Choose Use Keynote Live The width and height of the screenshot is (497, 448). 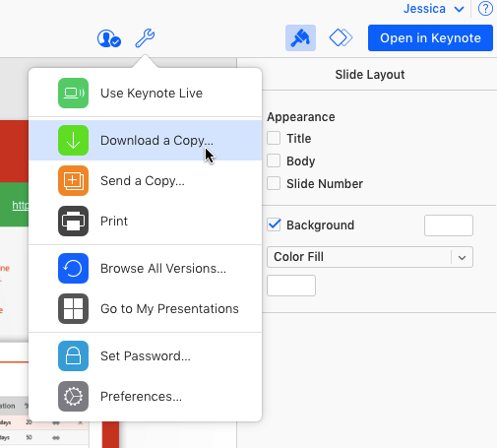[x=146, y=93]
